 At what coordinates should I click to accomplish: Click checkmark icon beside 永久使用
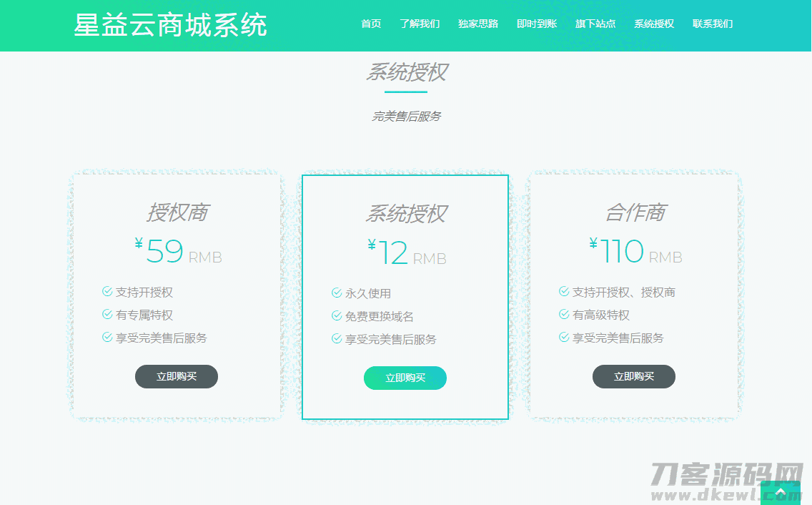337,293
